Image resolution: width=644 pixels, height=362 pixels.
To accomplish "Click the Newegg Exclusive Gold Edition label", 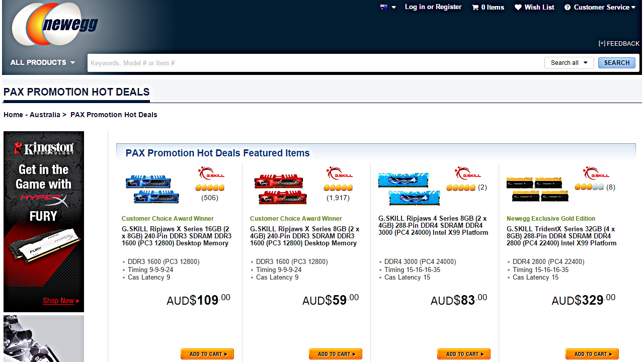I will [x=551, y=219].
